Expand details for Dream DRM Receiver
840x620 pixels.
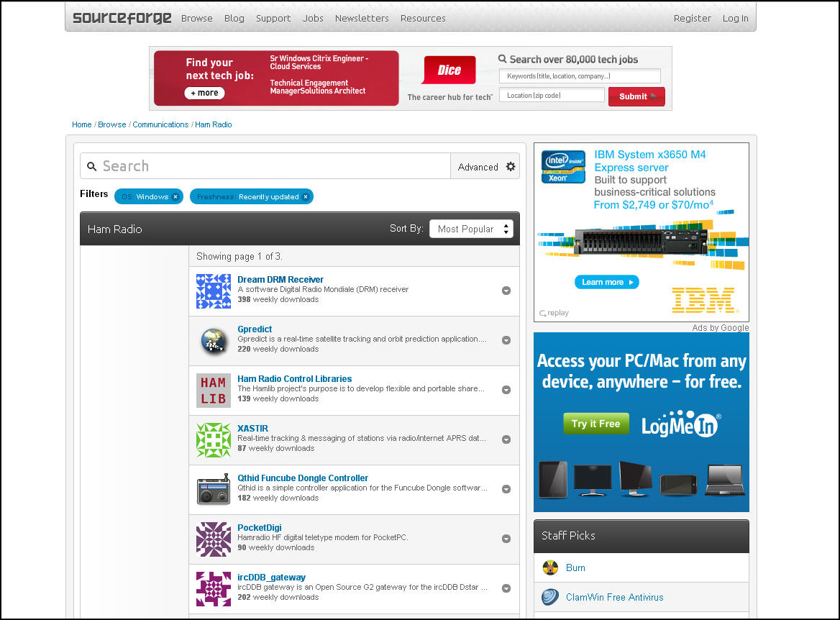click(x=506, y=291)
